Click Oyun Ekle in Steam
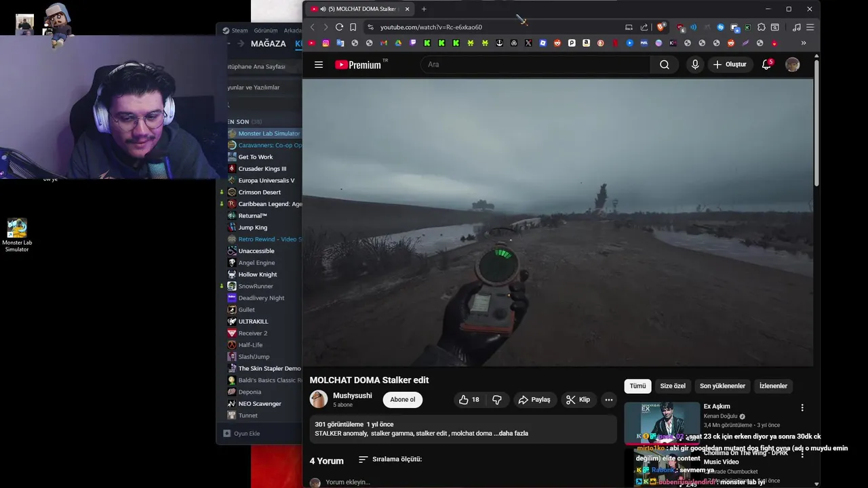 point(242,434)
